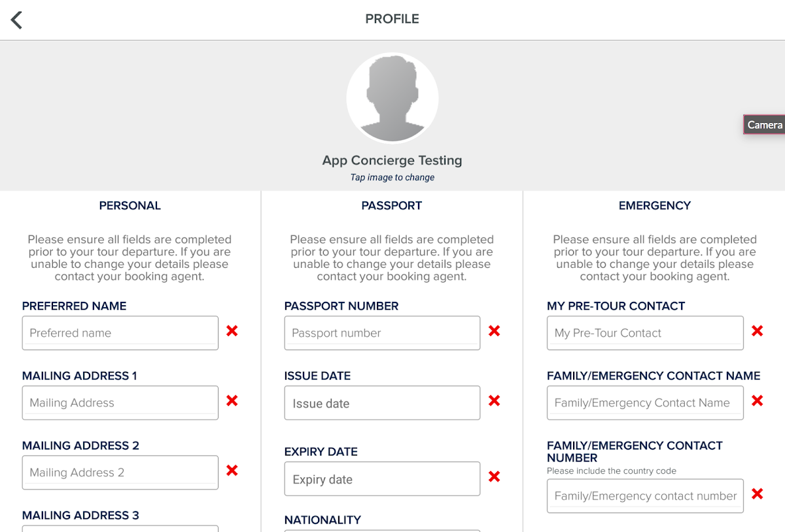This screenshot has height=532, width=785.
Task: Click the Family/Emergency Contact Name input
Action: (645, 403)
